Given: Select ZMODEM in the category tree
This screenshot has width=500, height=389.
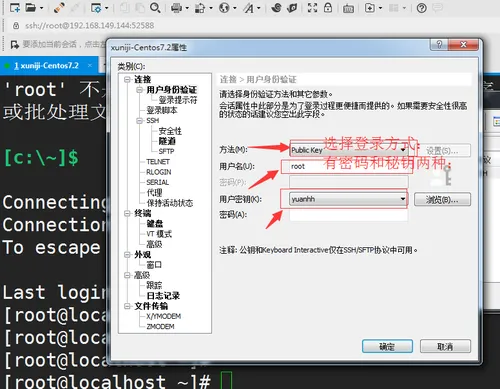Looking at the screenshot, I should point(160,326).
